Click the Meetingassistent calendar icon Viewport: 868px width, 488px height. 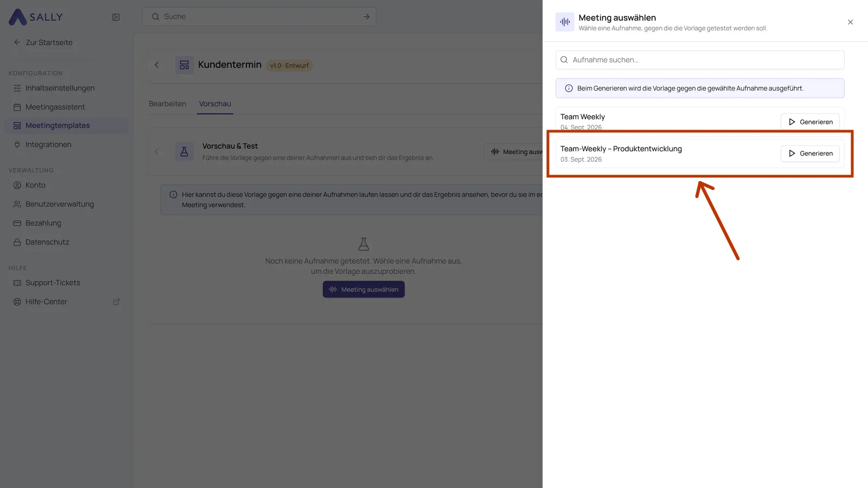17,107
